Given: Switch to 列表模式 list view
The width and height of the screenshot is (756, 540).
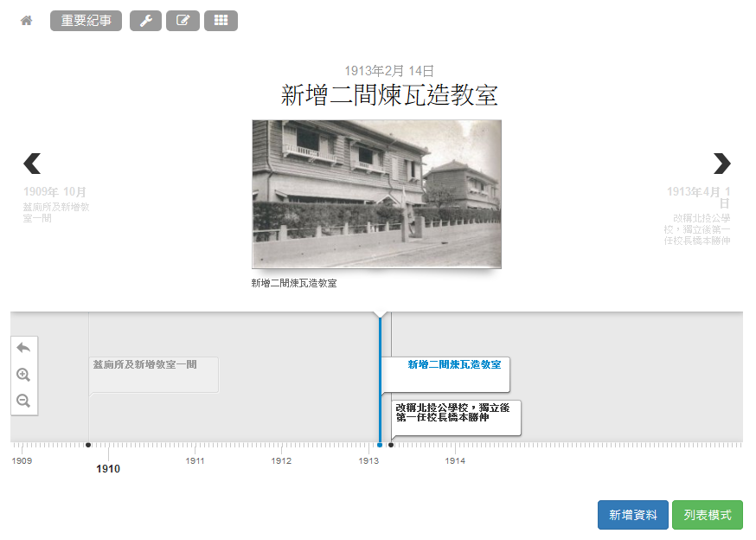Looking at the screenshot, I should point(707,515).
